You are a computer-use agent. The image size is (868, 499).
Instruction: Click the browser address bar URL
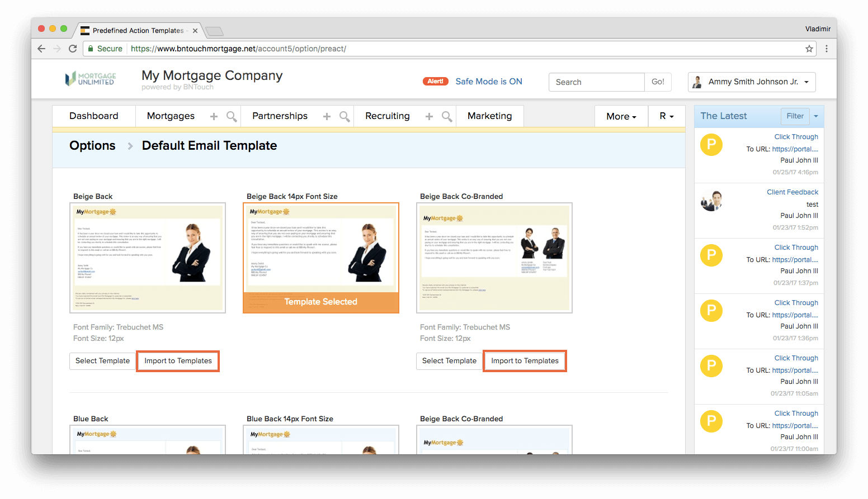coord(238,49)
